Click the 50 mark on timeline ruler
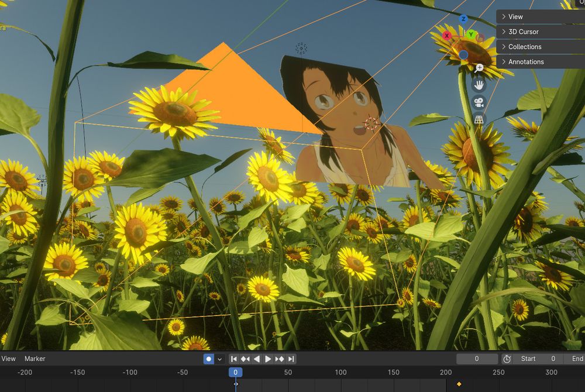 click(288, 372)
